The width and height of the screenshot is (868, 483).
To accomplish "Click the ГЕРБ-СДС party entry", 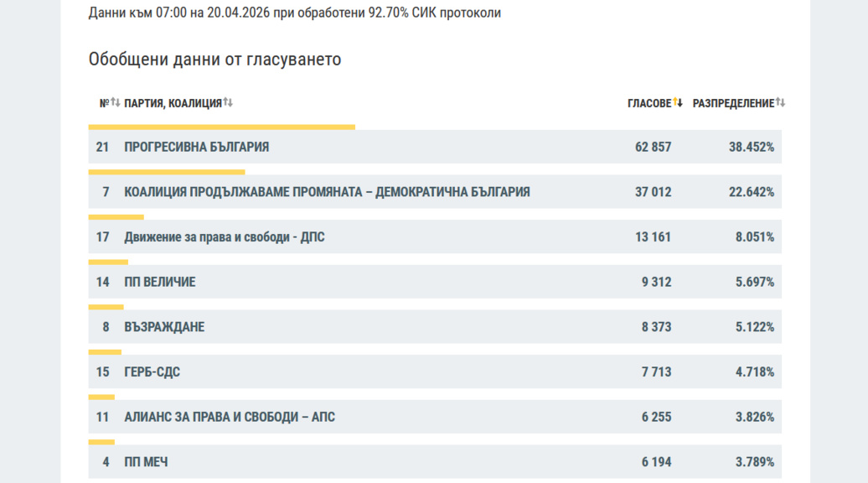I will pyautogui.click(x=152, y=372).
